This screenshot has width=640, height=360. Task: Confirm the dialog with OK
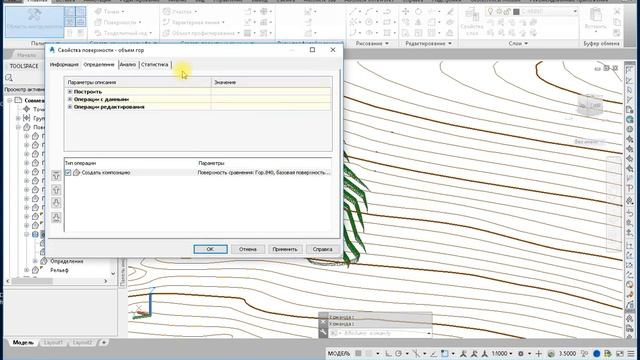[210, 249]
